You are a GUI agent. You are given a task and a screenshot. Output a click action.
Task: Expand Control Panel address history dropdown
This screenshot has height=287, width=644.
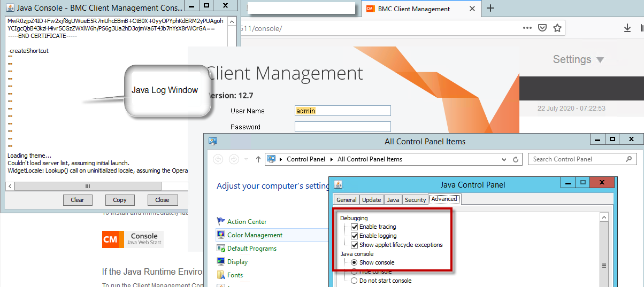[504, 159]
